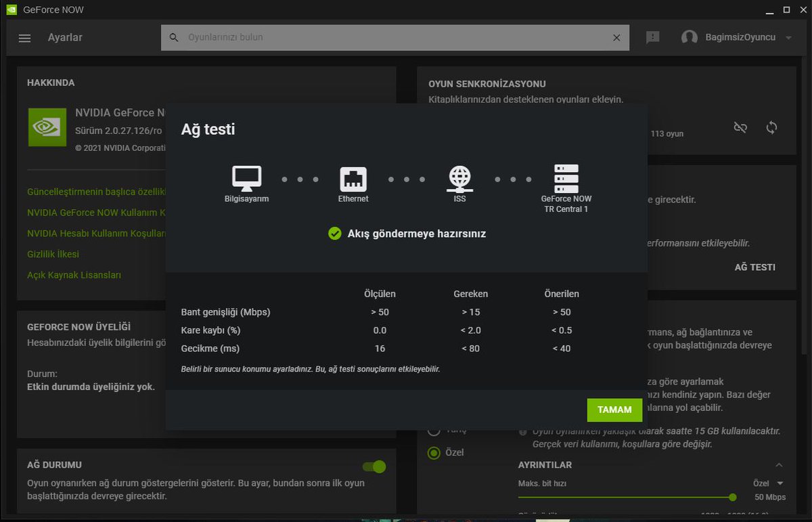Click the Ethernet port icon
Viewport: 812px width, 522px height.
353,179
